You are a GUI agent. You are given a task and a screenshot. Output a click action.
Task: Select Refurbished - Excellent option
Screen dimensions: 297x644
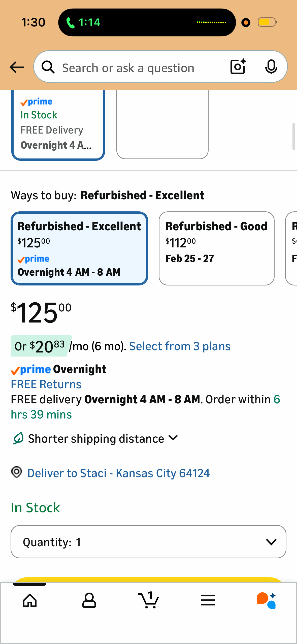tap(79, 248)
